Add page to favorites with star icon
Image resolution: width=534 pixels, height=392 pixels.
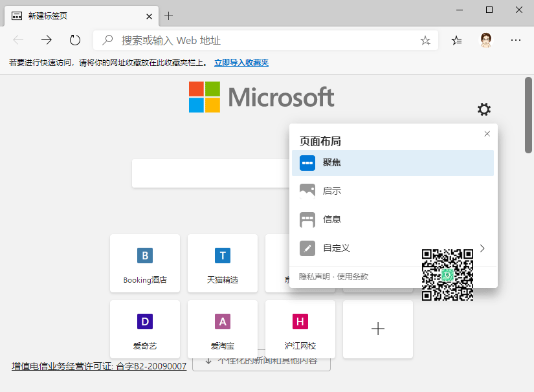425,41
